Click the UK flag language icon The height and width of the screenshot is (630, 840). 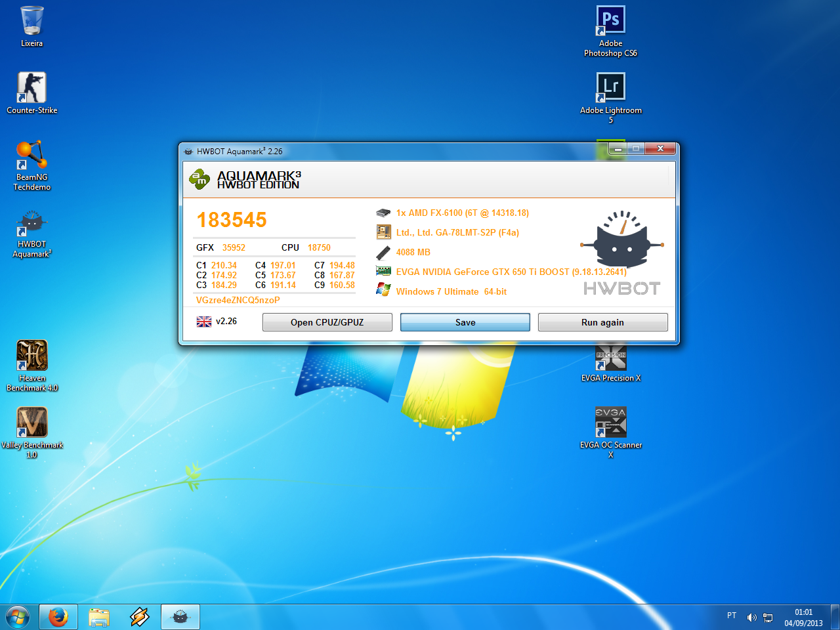tap(204, 322)
